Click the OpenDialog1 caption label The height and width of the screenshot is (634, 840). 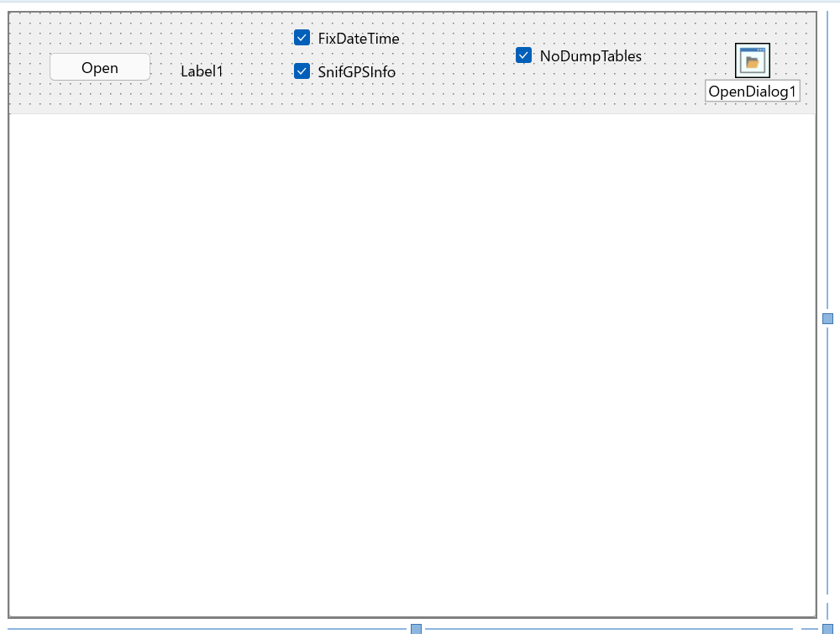[753, 92]
